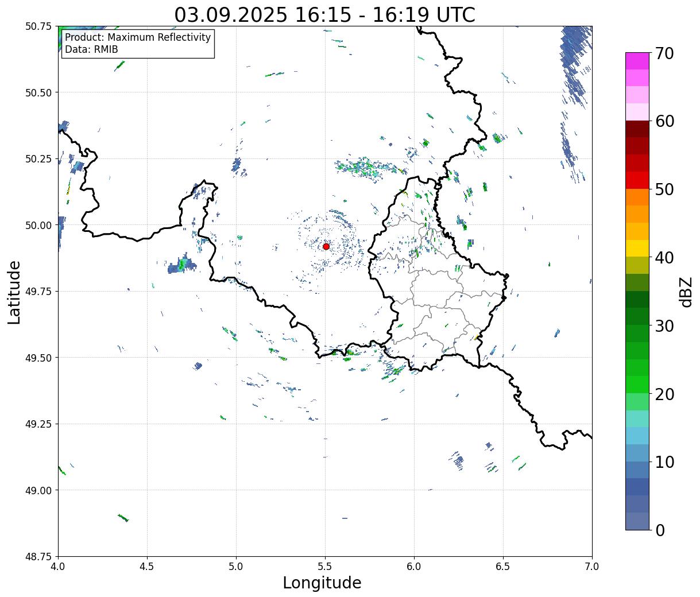Click the latitude tick 50.00

click(x=38, y=225)
